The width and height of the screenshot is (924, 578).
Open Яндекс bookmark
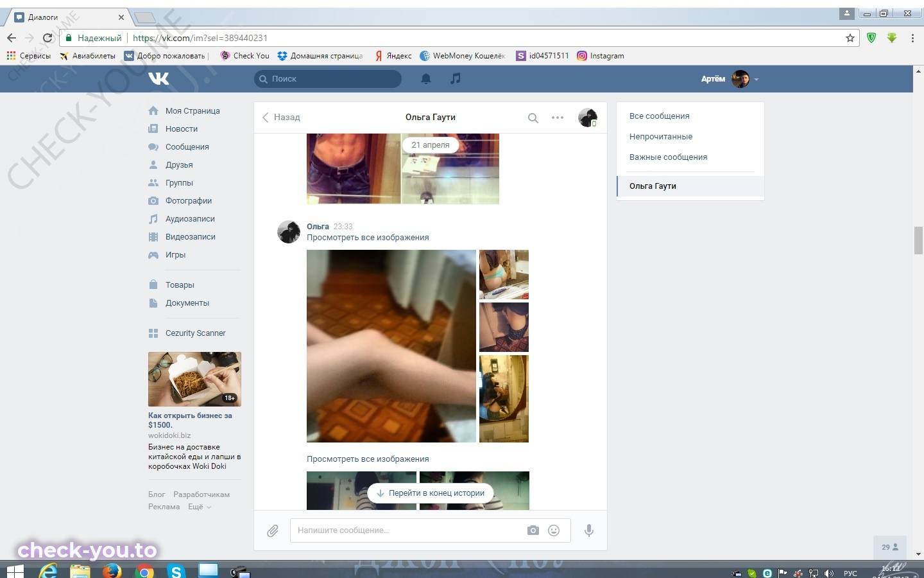pos(393,56)
